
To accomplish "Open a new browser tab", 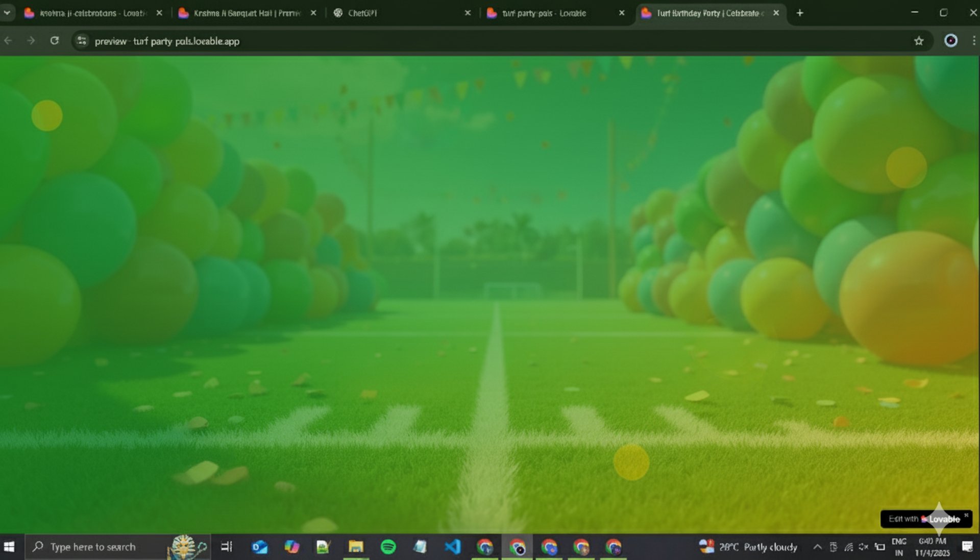I will [800, 13].
